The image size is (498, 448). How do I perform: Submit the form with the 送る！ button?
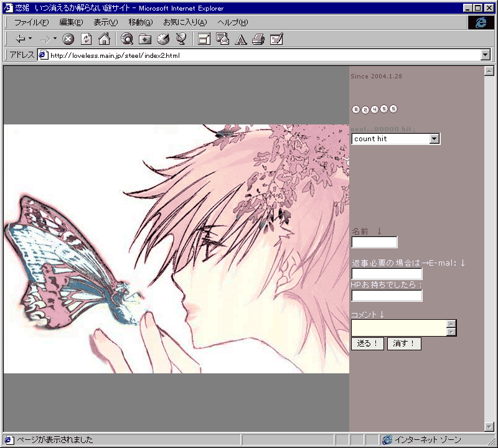[x=367, y=343]
